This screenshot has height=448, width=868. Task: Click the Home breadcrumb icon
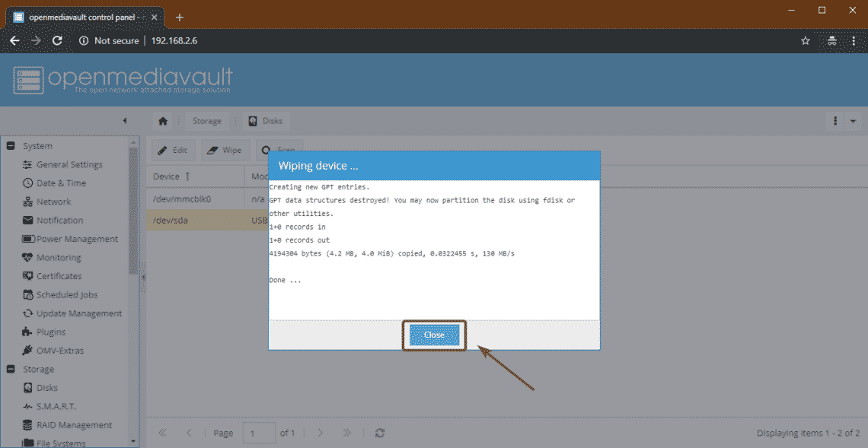pyautogui.click(x=163, y=121)
